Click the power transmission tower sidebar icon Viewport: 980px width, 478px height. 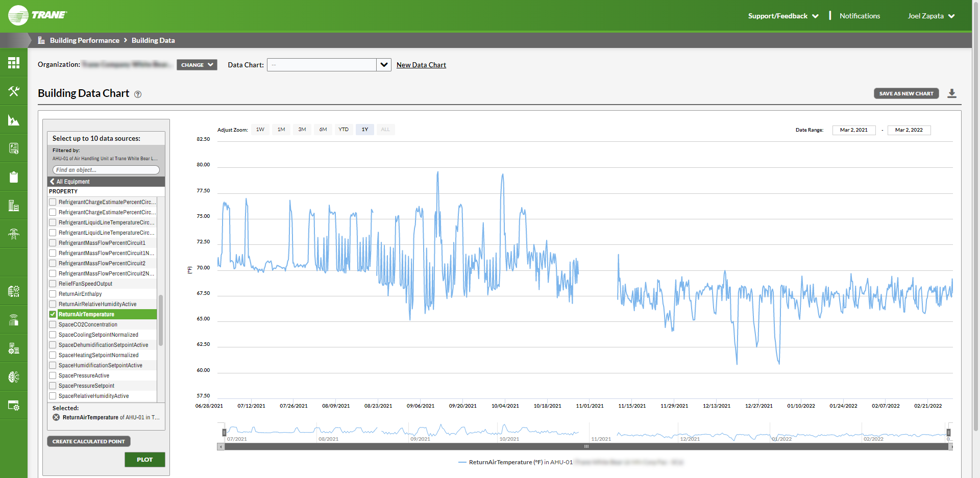click(14, 234)
